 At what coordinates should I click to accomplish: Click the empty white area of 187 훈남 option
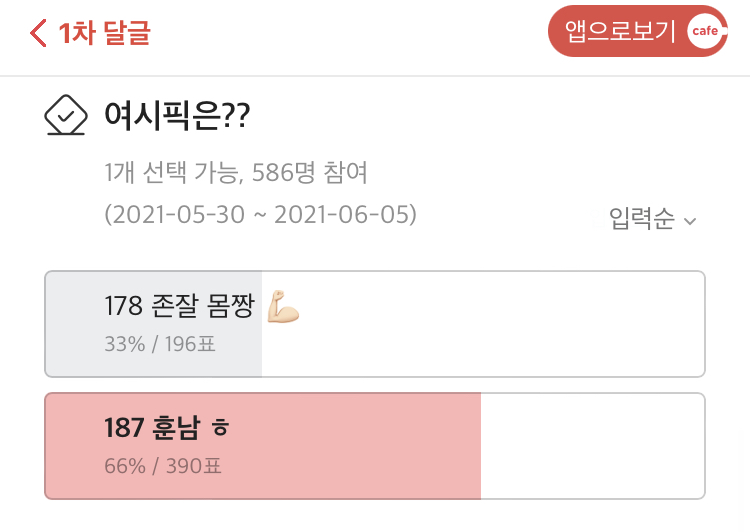pyautogui.click(x=592, y=446)
